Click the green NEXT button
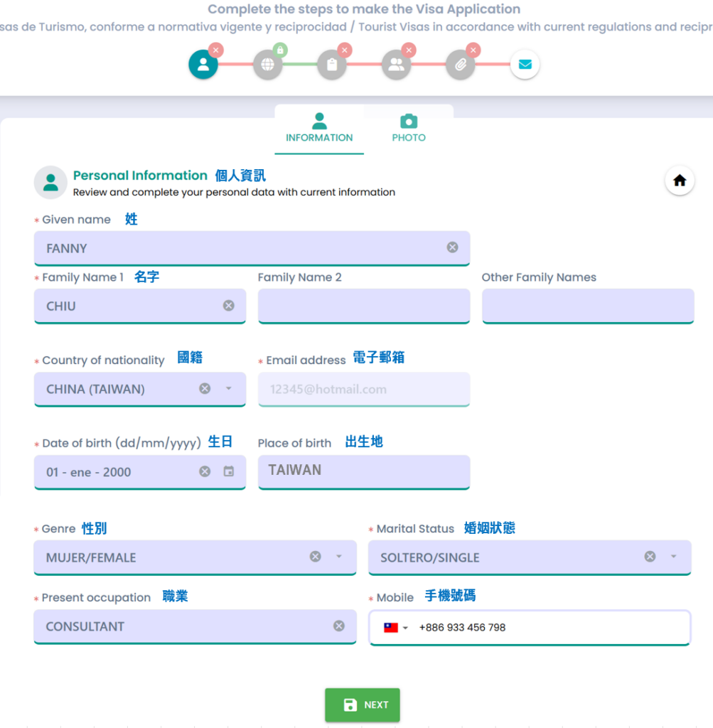 click(363, 705)
